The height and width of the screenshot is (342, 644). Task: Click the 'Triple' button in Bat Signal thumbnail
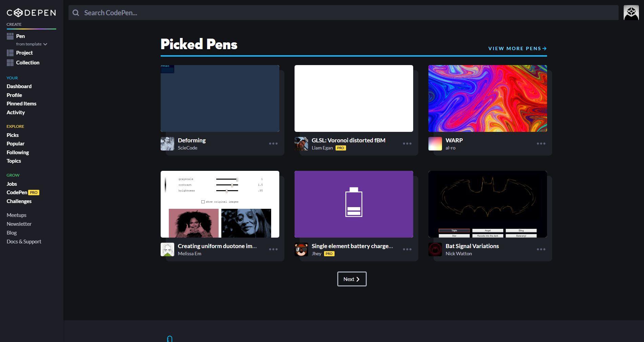click(454, 230)
